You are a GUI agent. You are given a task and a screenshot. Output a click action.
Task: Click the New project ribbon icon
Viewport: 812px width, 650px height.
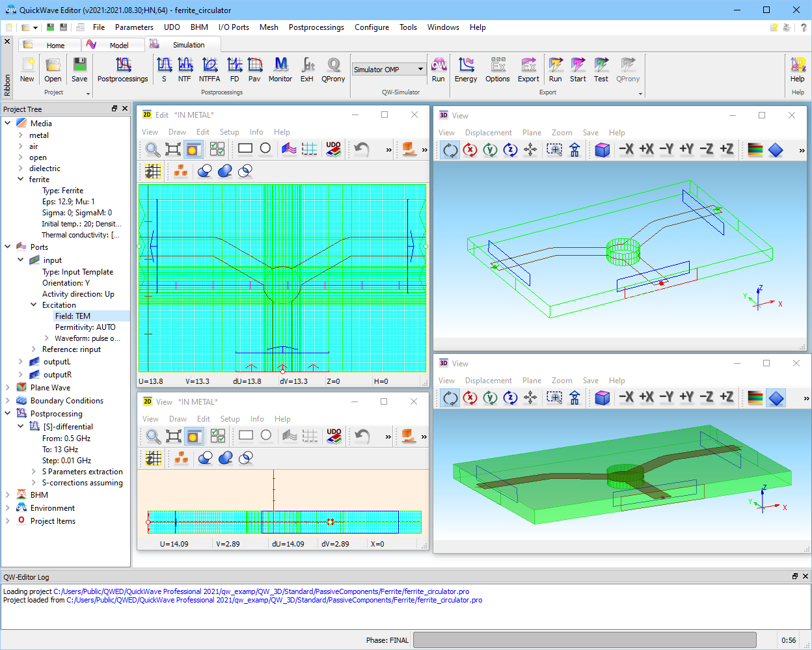click(27, 70)
